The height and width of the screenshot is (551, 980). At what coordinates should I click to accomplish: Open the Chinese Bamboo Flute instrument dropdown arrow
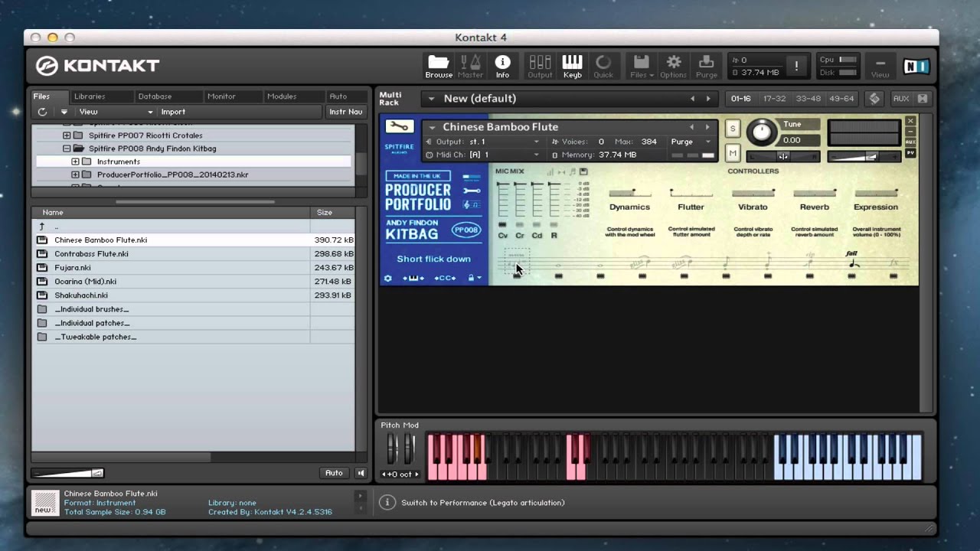pyautogui.click(x=433, y=127)
